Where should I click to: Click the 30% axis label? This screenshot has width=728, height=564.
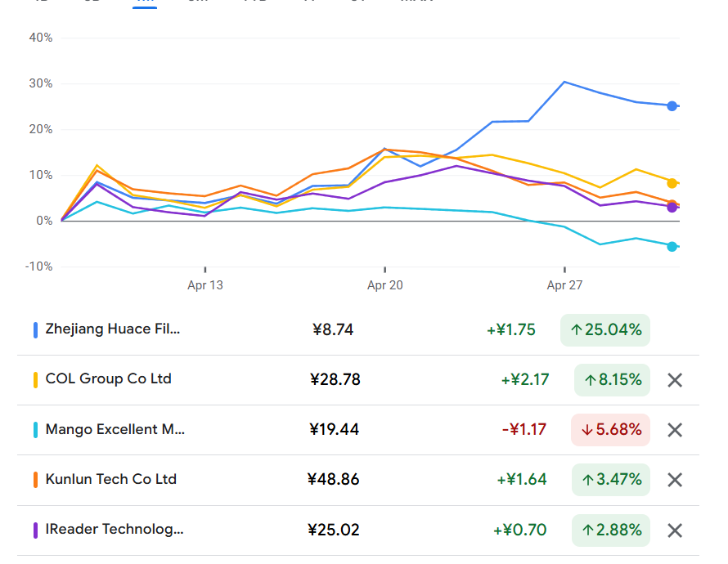(x=41, y=83)
